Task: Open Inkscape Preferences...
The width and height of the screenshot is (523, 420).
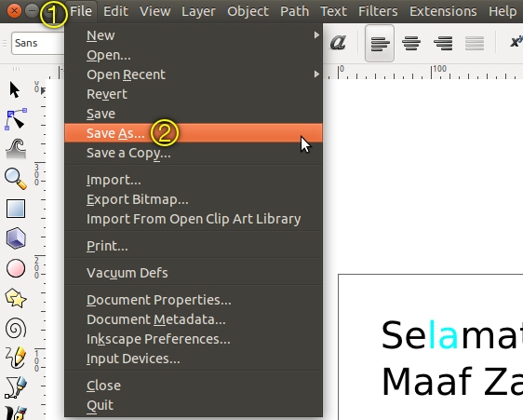Action: click(x=194, y=339)
